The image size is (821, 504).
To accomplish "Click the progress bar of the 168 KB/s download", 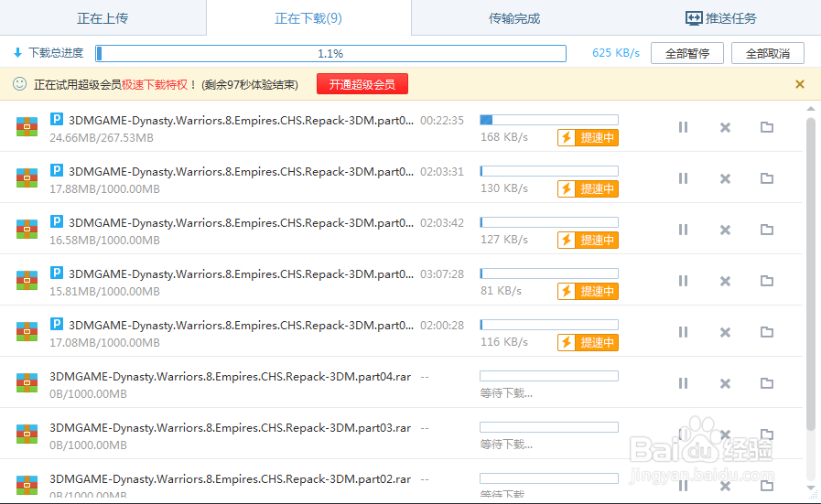I will [549, 120].
